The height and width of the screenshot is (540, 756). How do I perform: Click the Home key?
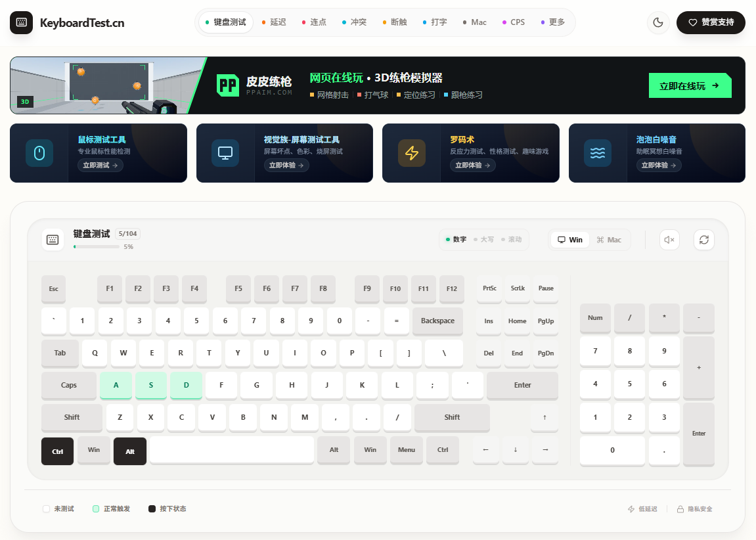click(x=518, y=321)
